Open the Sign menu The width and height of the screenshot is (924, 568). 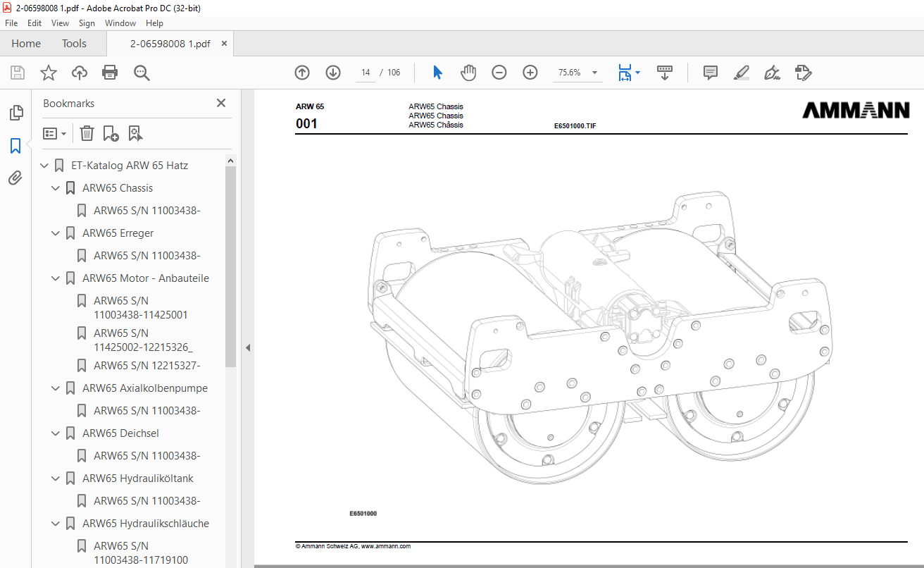pos(87,23)
